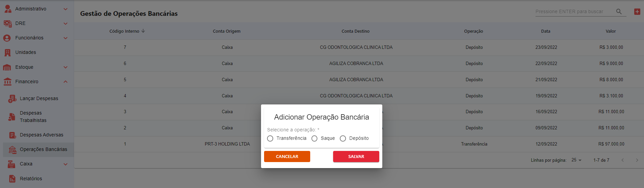Click the red add operation plus icon
Image resolution: width=644 pixels, height=188 pixels.
tap(637, 12)
